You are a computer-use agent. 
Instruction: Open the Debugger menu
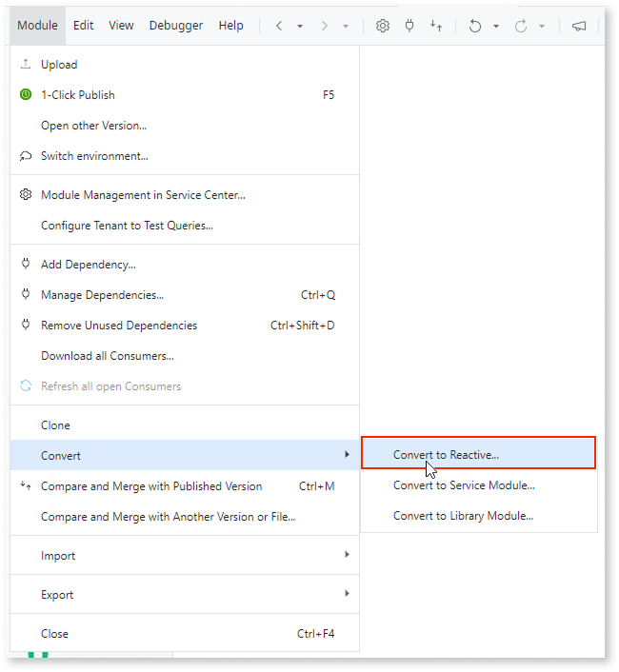[x=176, y=26]
